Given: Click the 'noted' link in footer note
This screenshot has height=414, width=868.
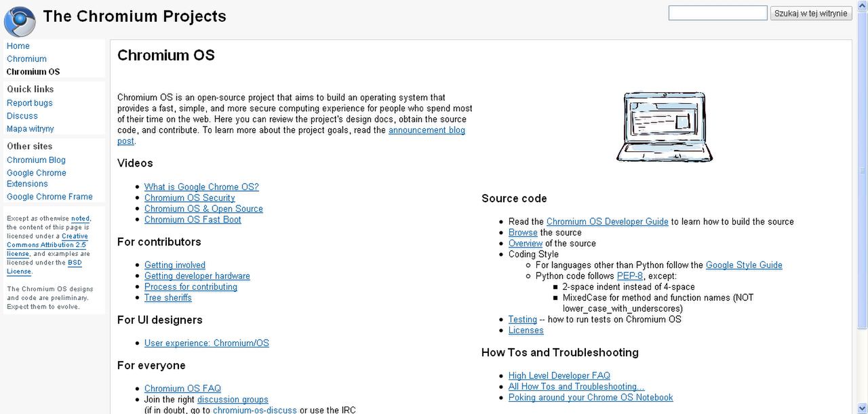Looking at the screenshot, I should pos(80,219).
